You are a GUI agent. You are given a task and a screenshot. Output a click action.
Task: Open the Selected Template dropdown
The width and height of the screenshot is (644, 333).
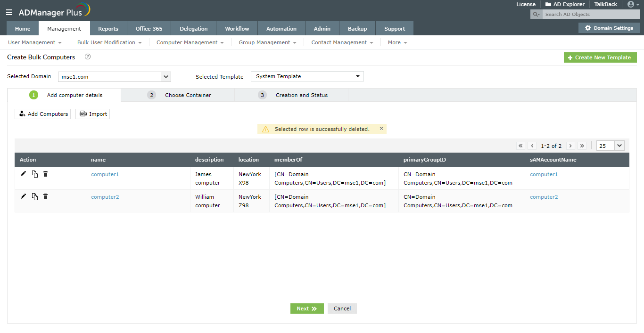307,76
